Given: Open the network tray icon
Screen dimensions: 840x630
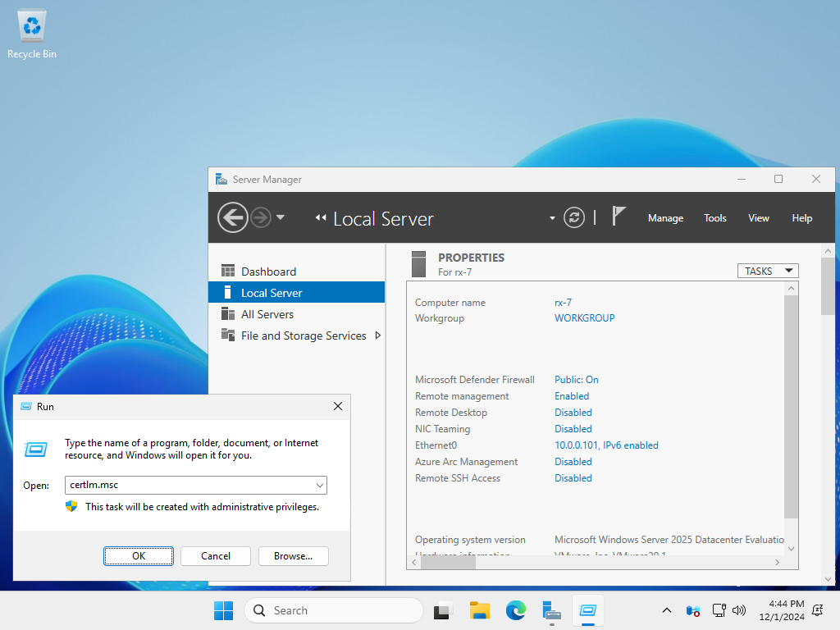Looking at the screenshot, I should point(719,610).
